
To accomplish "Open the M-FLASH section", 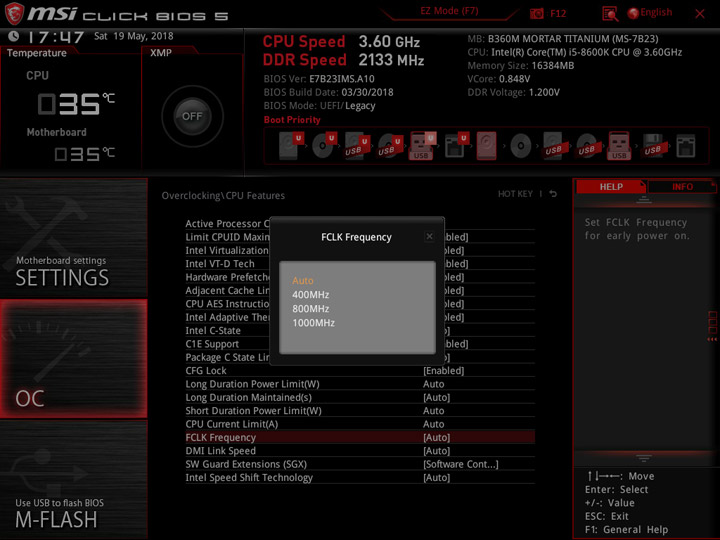I will (x=73, y=479).
